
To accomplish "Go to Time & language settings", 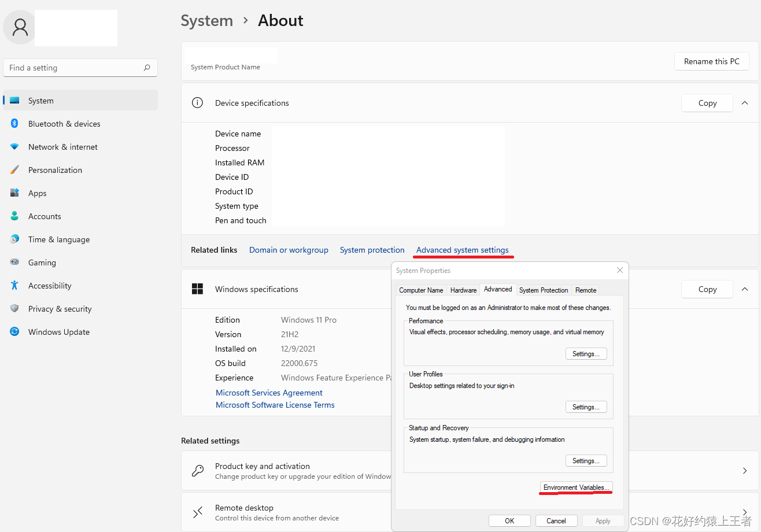I will pyautogui.click(x=80, y=239).
